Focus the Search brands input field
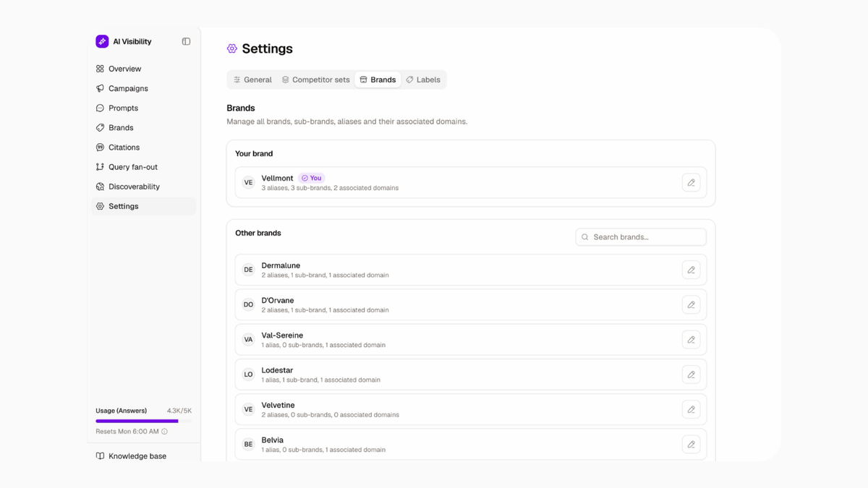 coord(641,237)
